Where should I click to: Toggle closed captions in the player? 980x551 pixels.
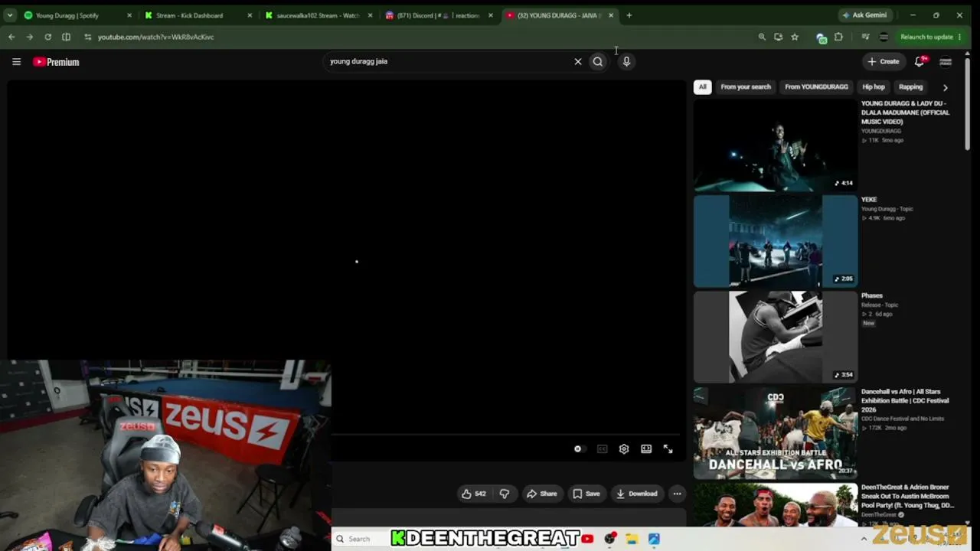(x=603, y=449)
